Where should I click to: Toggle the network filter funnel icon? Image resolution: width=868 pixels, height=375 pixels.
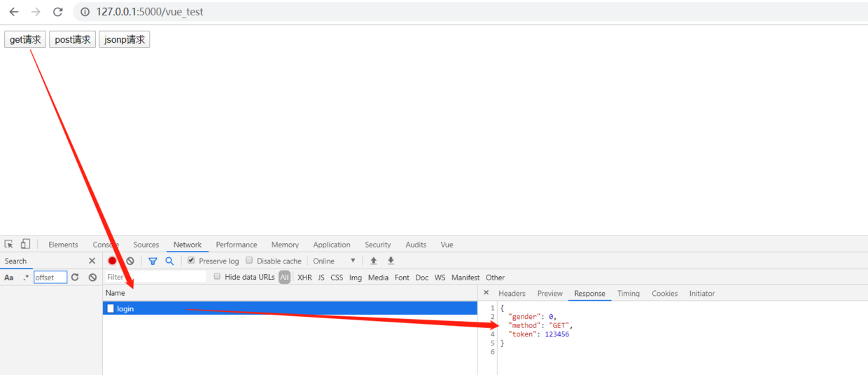click(153, 261)
